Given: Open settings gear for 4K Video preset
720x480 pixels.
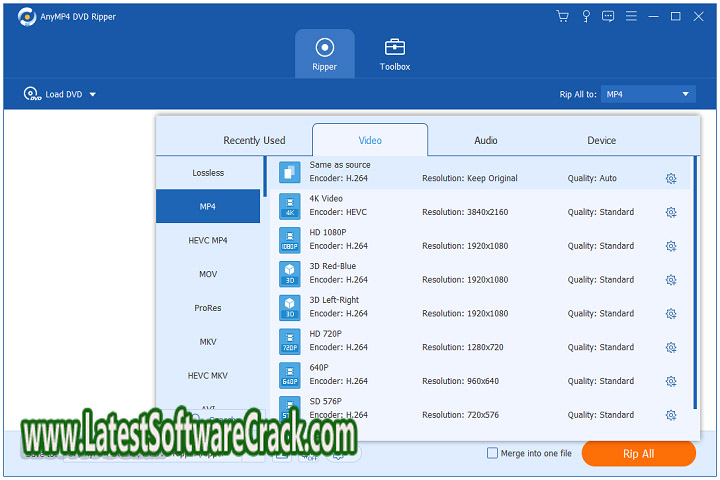Looking at the screenshot, I should (671, 212).
